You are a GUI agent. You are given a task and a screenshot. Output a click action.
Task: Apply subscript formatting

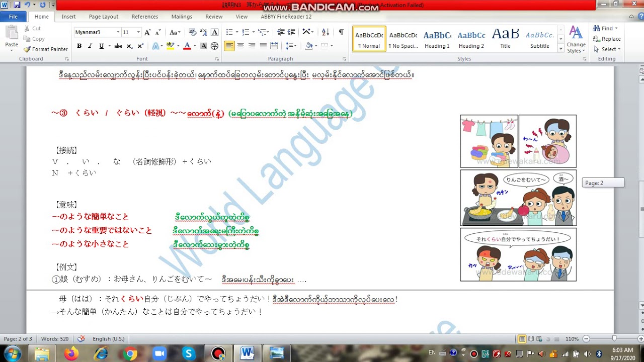129,46
